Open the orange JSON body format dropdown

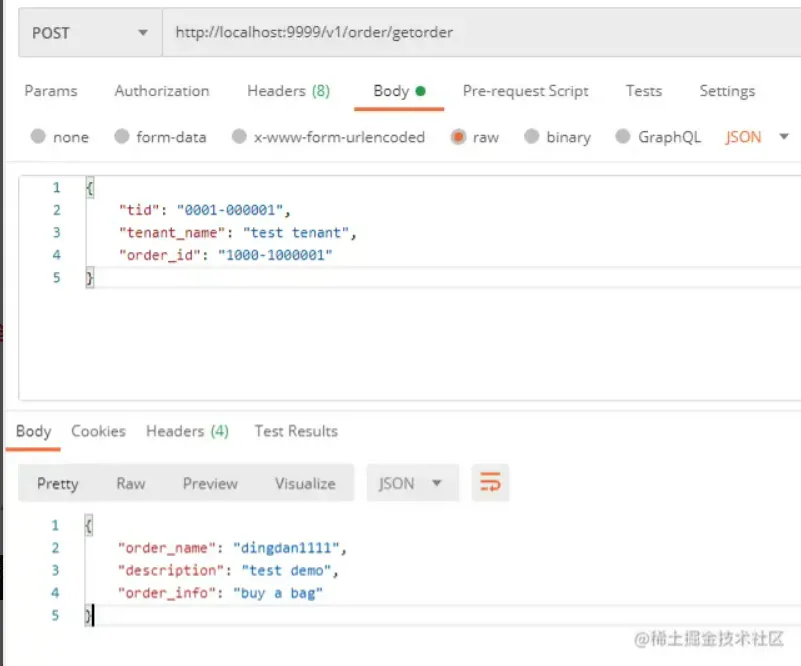(x=757, y=137)
